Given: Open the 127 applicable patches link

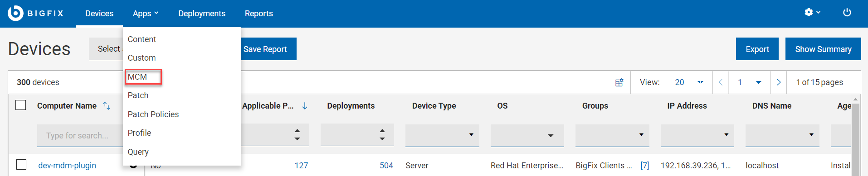Looking at the screenshot, I should (x=301, y=166).
